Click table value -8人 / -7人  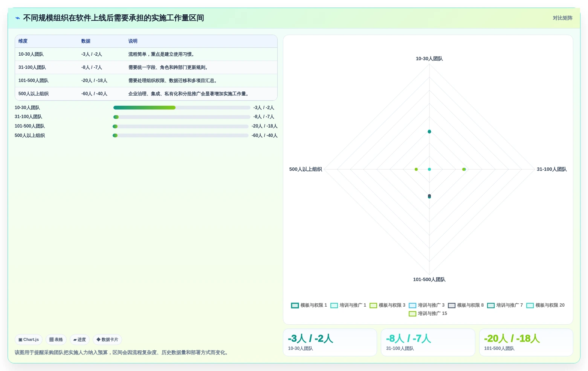[x=92, y=67]
